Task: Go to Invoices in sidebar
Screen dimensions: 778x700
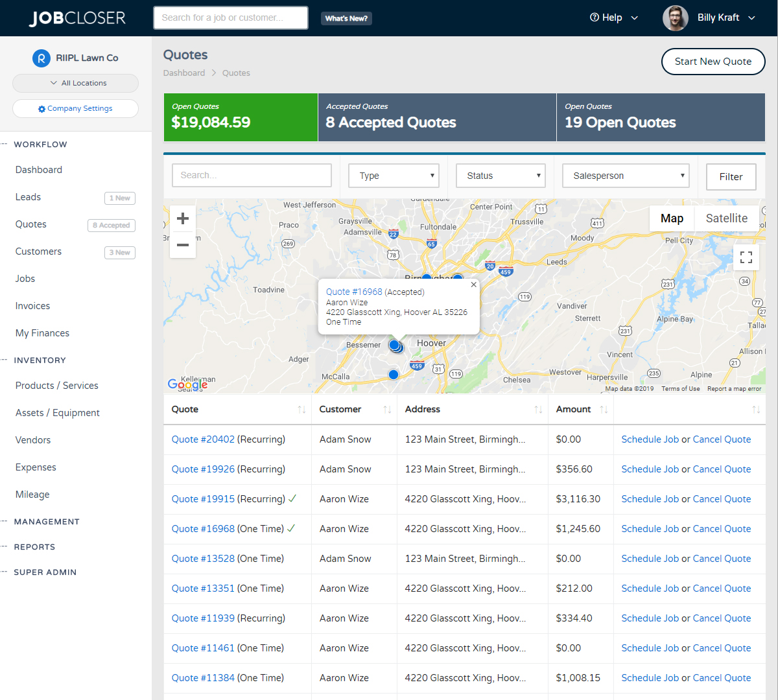Action: tap(33, 306)
